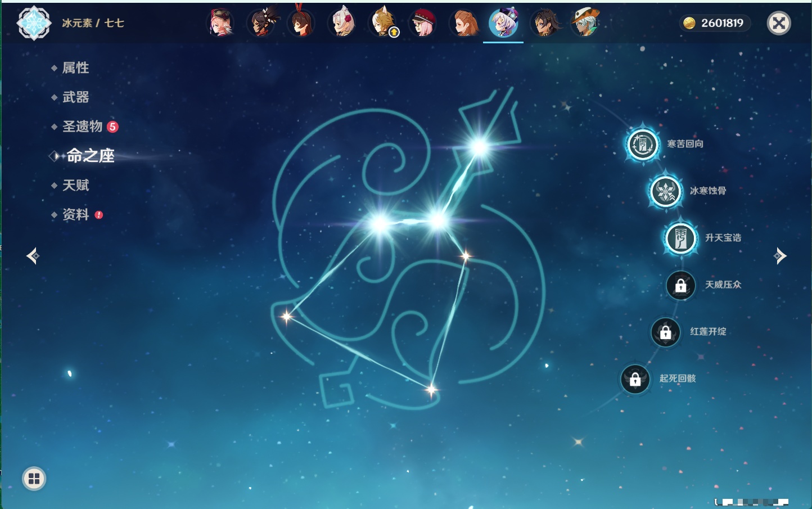Open the 资料 profile menu
Screen dimensions: 812x509
click(x=75, y=214)
